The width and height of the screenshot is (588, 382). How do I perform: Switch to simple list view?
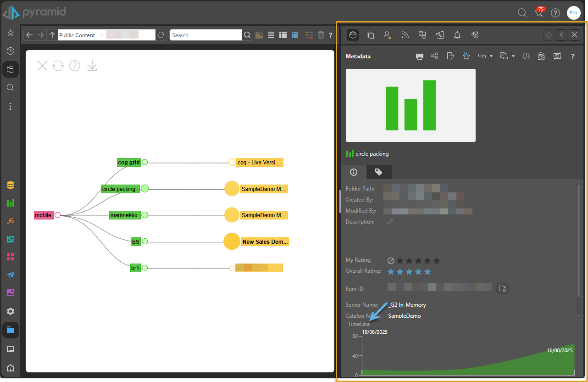(x=271, y=35)
